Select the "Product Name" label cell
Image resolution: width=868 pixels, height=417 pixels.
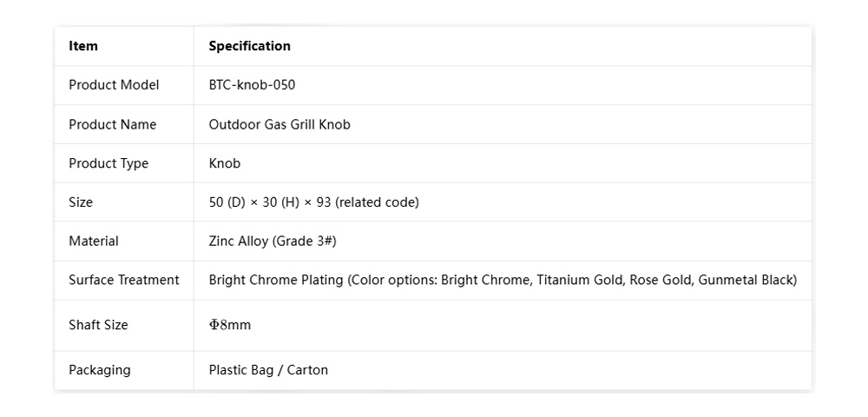[x=113, y=124]
